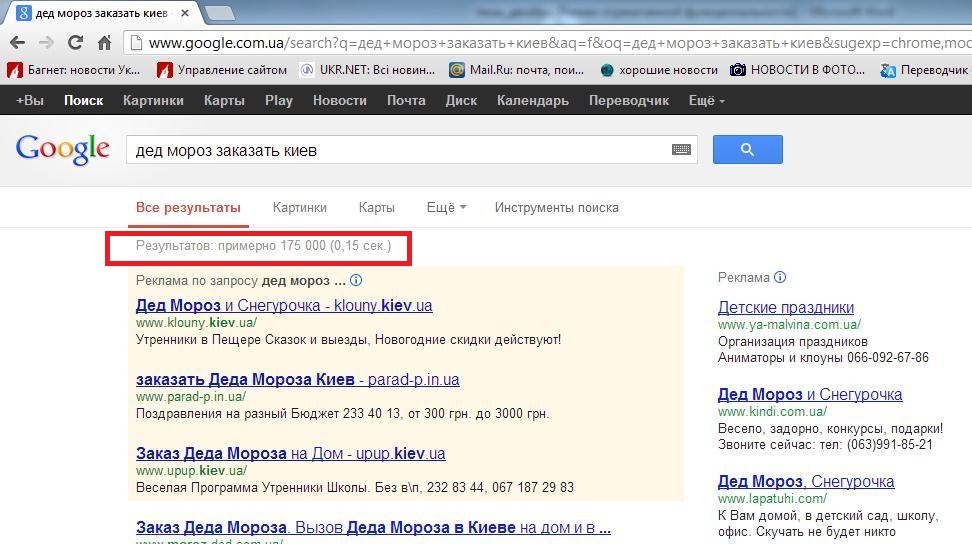Click the browser back arrow
This screenshot has width=972, height=544.
pos(17,43)
